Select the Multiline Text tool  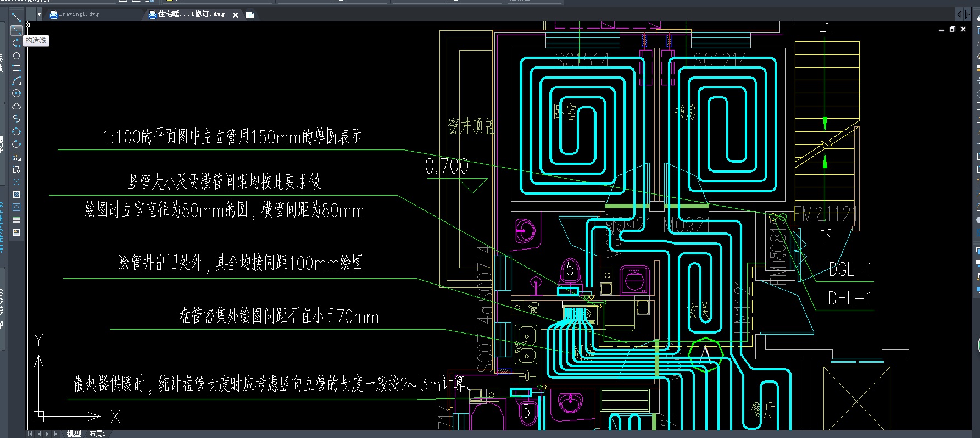[x=16, y=232]
